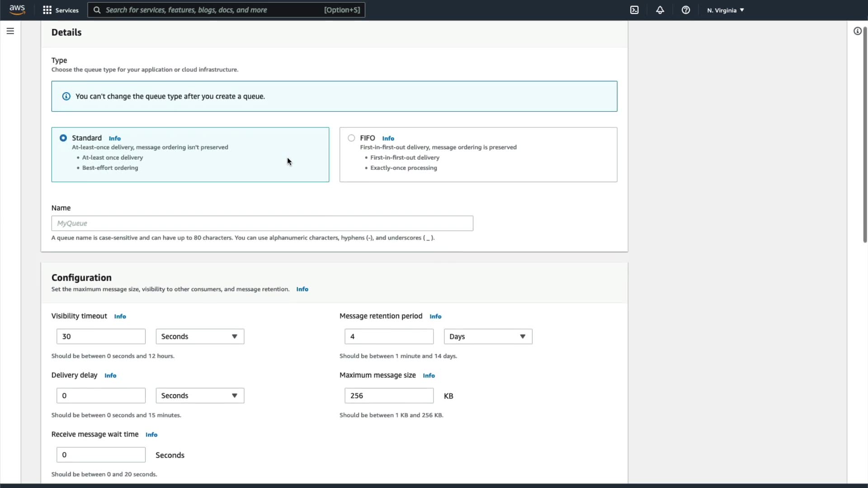Click the queue Name input field
Image resolution: width=868 pixels, height=488 pixels.
tap(262, 223)
